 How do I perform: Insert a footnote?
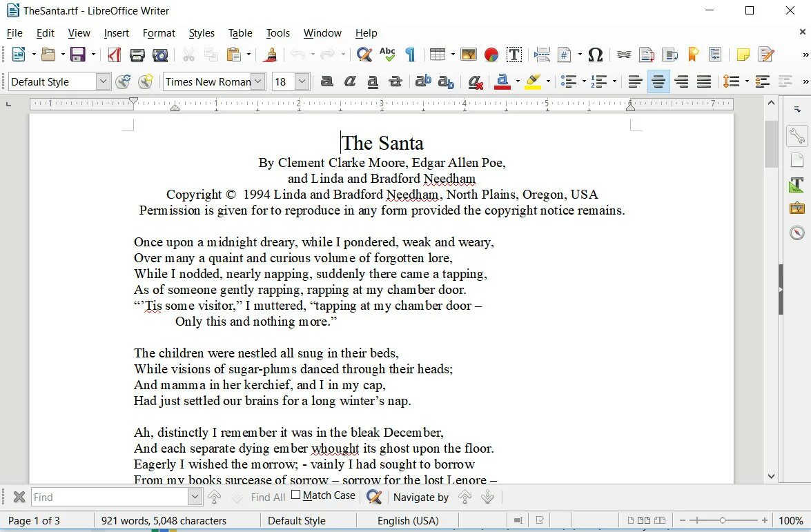(x=647, y=55)
